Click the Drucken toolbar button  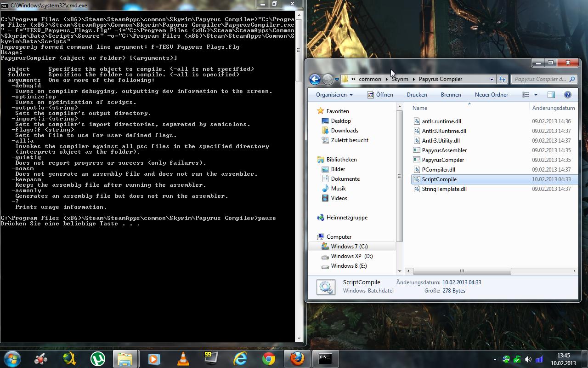[417, 95]
